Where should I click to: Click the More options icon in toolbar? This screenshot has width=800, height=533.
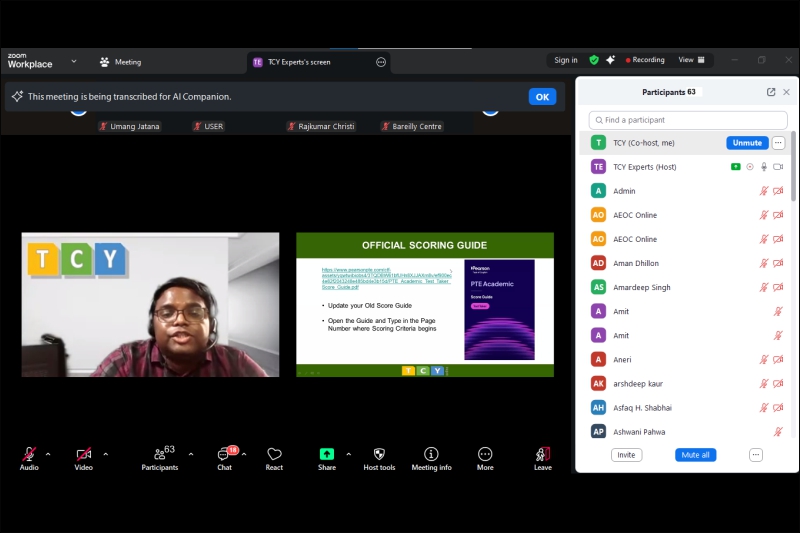tap(485, 454)
